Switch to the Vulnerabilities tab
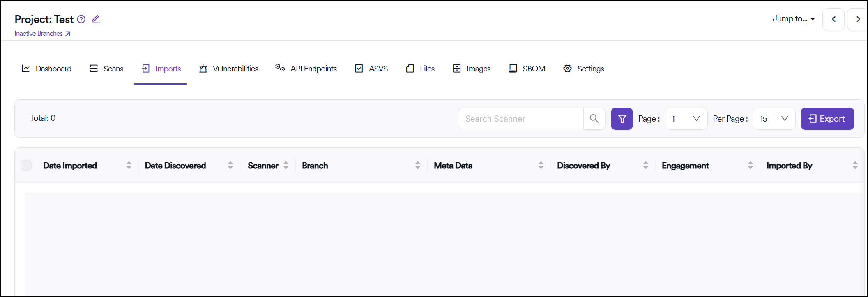 click(x=229, y=69)
